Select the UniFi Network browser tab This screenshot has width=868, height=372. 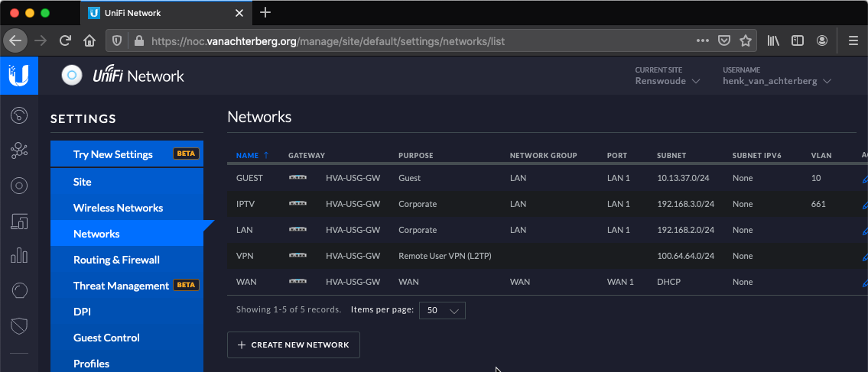164,12
